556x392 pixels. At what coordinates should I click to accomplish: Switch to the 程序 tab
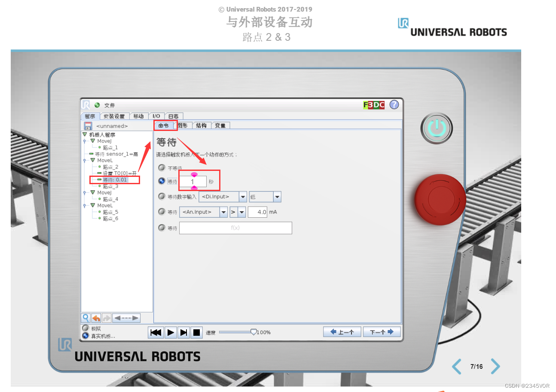click(90, 116)
